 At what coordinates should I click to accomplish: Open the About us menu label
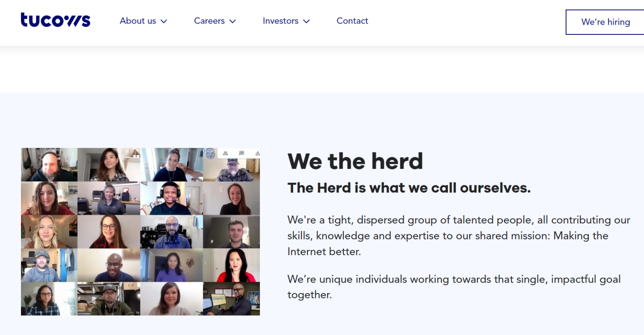click(138, 21)
